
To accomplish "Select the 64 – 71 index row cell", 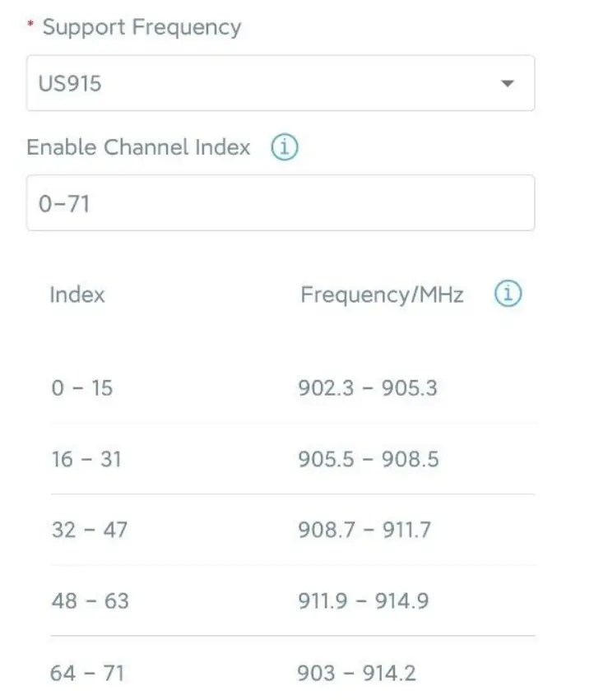I will (x=87, y=673).
